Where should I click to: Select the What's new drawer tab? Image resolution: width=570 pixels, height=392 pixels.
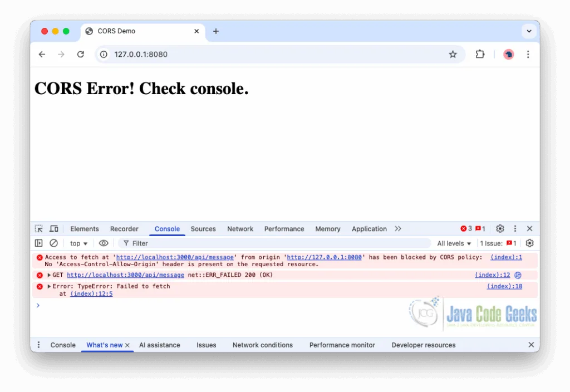(x=104, y=345)
